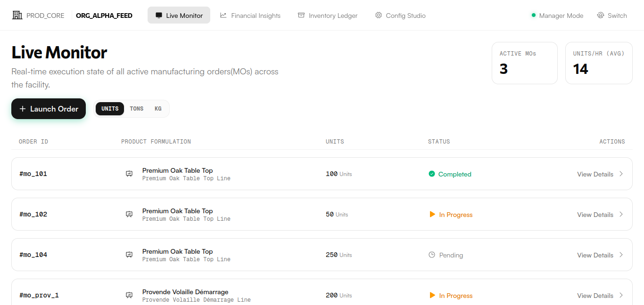This screenshot has height=305, width=644.
Task: Select the UNITS measurement toggle
Action: pos(110,109)
